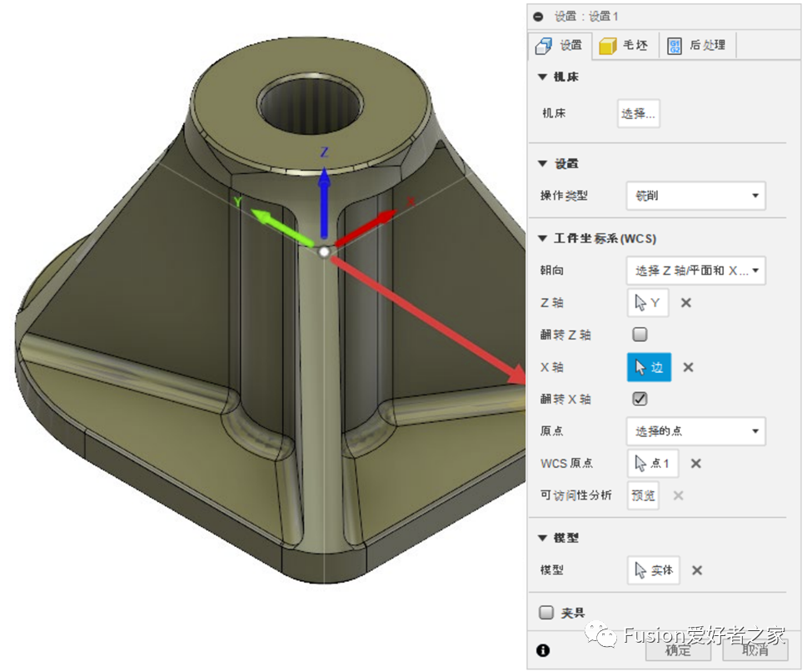Clear the X轴 edge selection
Screen dimensions: 812x671
click(688, 367)
